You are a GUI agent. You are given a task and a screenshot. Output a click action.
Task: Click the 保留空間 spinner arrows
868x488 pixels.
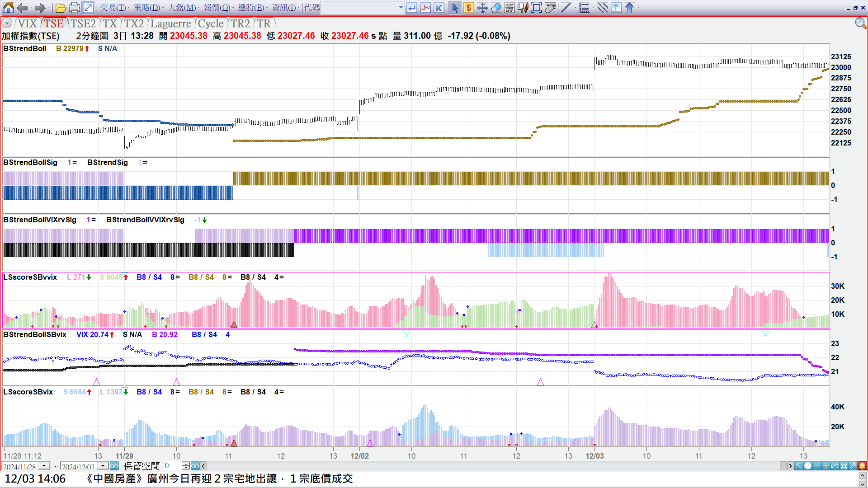point(185,466)
